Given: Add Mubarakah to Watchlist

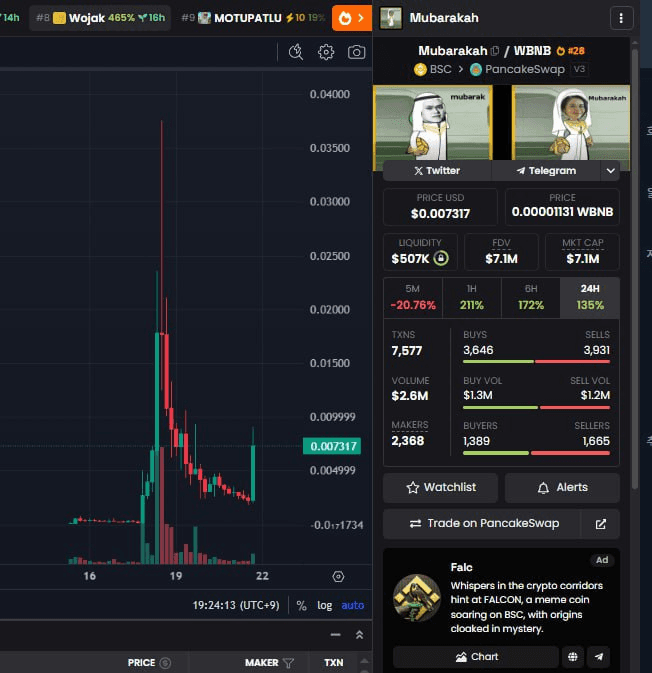Looking at the screenshot, I should (440, 487).
